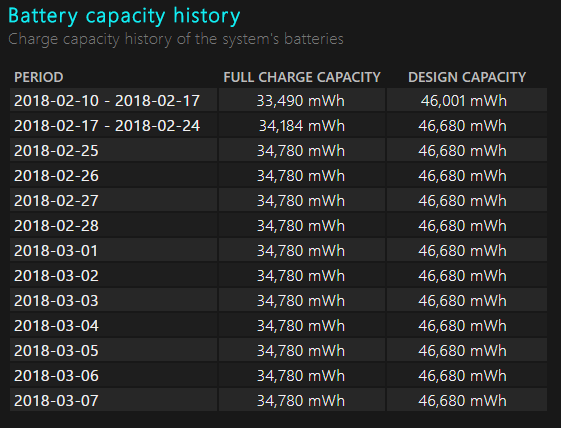Select the 33,490 mWh full charge value

pyautogui.click(x=302, y=100)
